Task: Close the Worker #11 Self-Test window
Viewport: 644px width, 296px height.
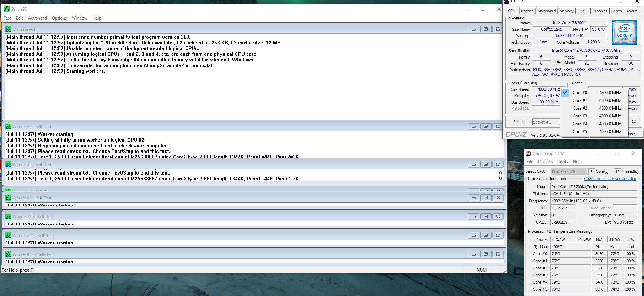Action: click(498, 235)
